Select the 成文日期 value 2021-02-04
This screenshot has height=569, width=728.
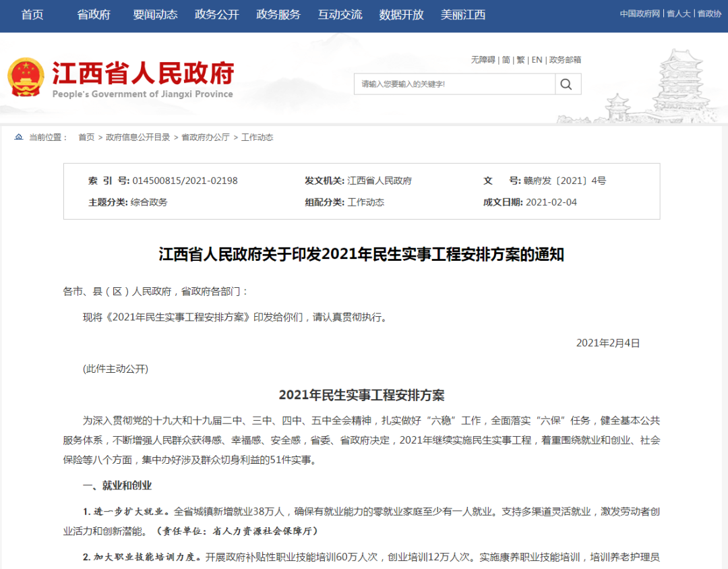coord(551,202)
